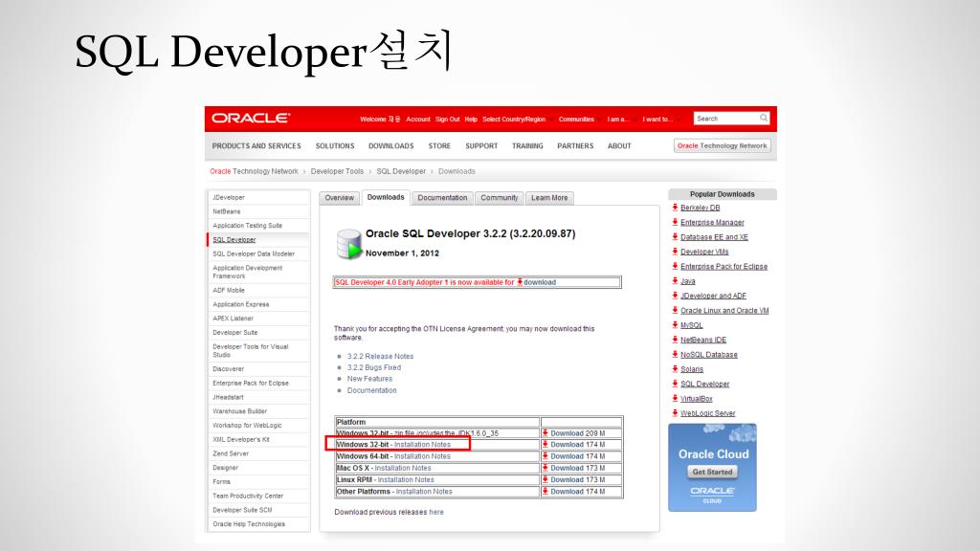Click the red arrow icon for Download 209 M
Image resolution: width=980 pixels, height=551 pixels.
[x=545, y=433]
